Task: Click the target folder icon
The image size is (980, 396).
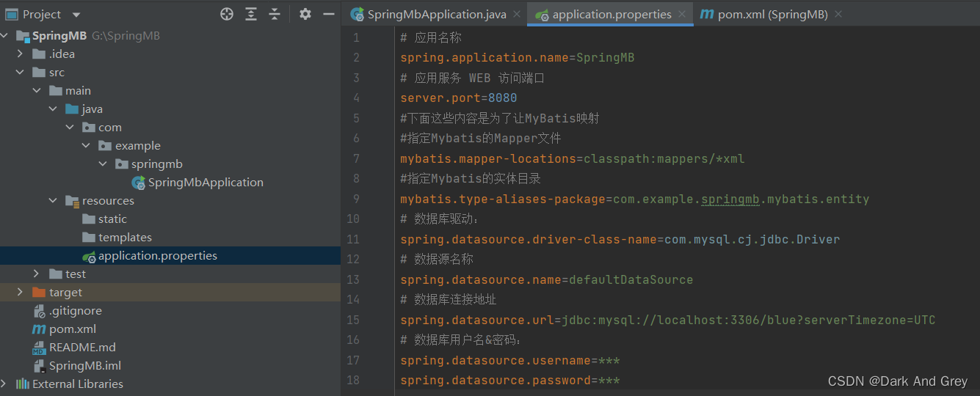Action: (x=39, y=293)
